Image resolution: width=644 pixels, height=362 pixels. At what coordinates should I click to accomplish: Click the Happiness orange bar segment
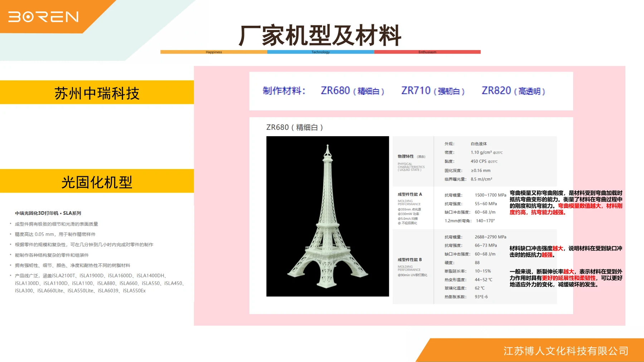pyautogui.click(x=214, y=52)
